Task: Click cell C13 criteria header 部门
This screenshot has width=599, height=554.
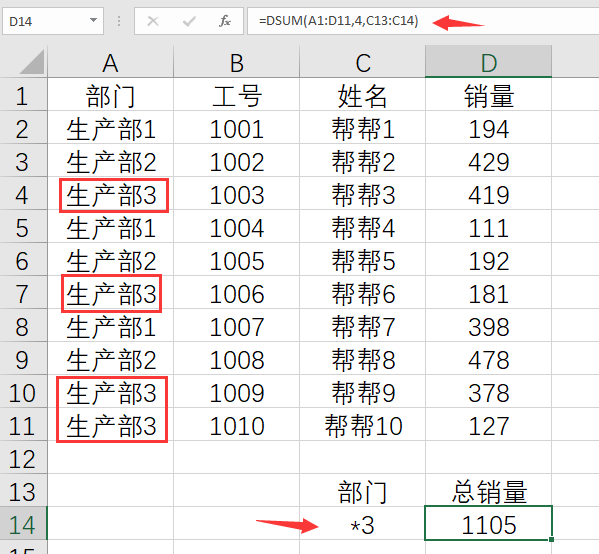Action: (x=363, y=491)
